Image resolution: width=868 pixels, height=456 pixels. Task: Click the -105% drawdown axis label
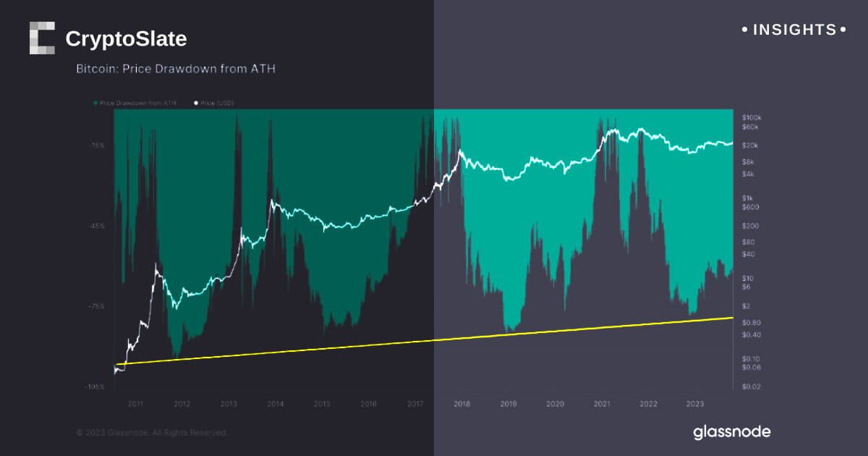(95, 387)
